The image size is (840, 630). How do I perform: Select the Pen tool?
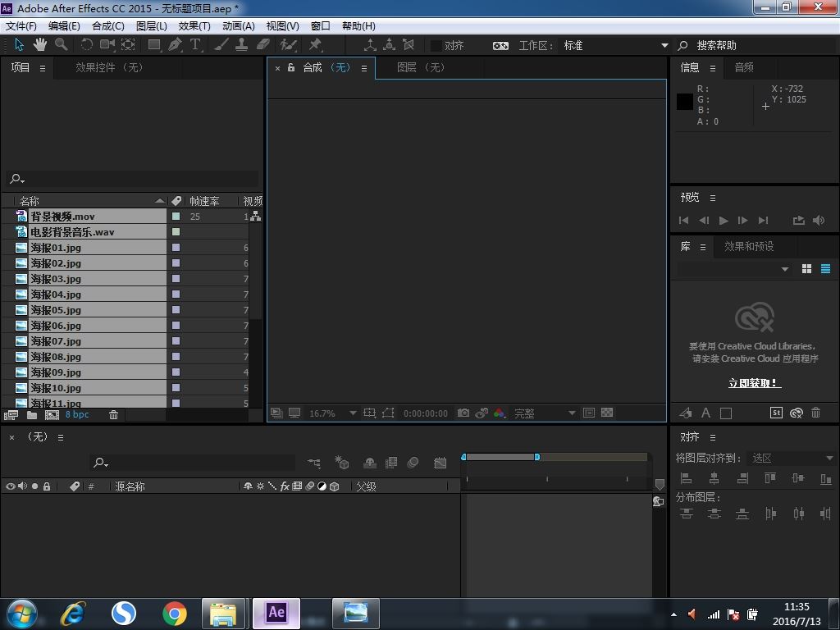175,45
